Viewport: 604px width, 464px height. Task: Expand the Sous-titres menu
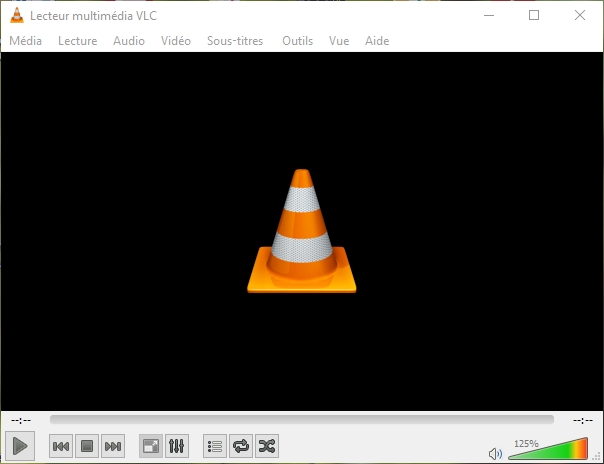click(x=235, y=41)
